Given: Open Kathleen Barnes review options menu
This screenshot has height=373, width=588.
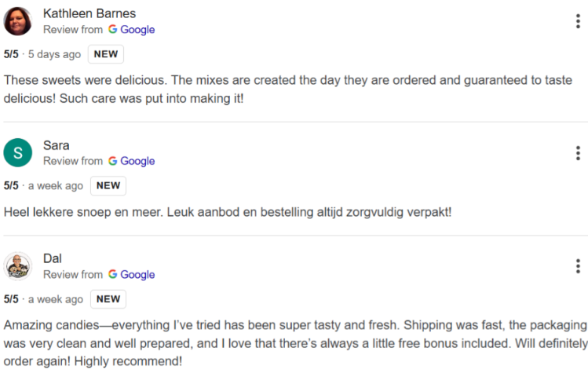Looking at the screenshot, I should click(578, 21).
